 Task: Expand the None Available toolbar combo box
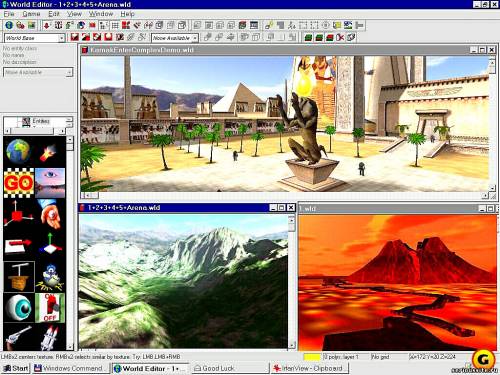[175, 38]
